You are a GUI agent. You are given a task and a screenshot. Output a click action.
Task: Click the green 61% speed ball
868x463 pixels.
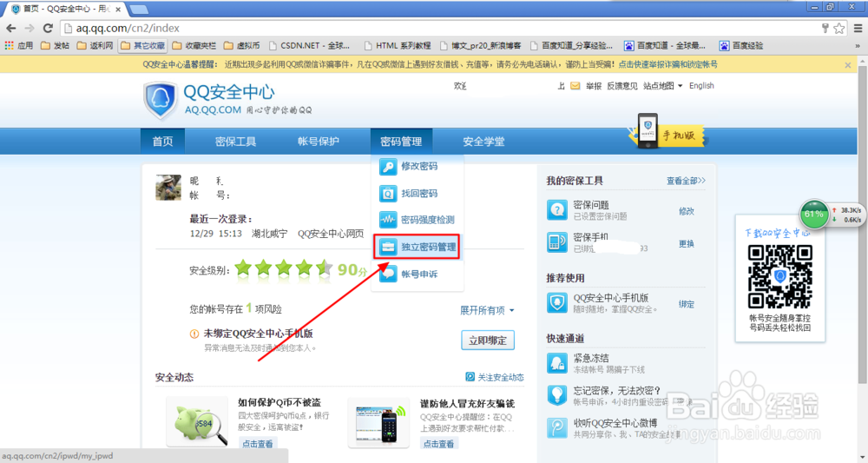tap(814, 214)
